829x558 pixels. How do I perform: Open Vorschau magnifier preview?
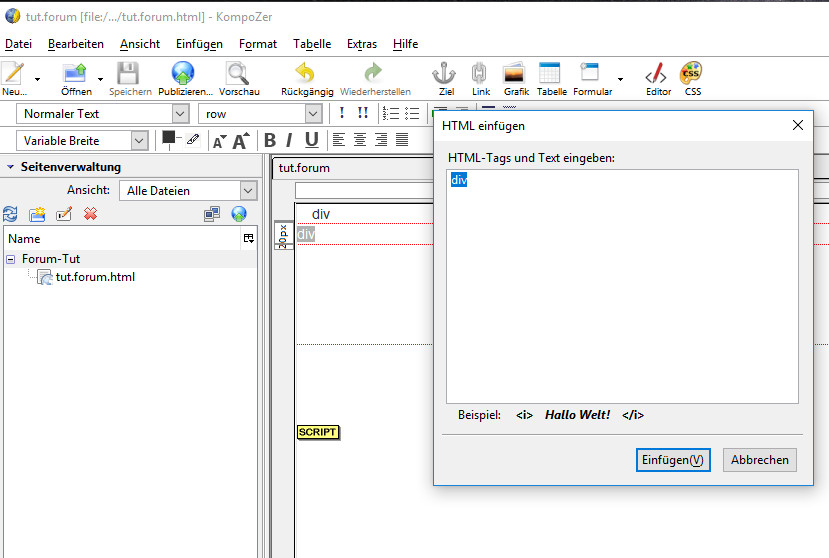pos(237,73)
